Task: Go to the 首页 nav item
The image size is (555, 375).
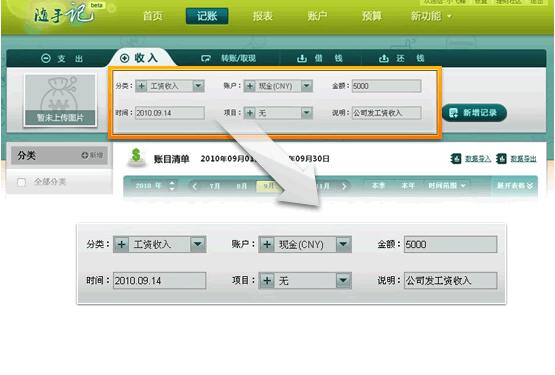Action: (153, 16)
